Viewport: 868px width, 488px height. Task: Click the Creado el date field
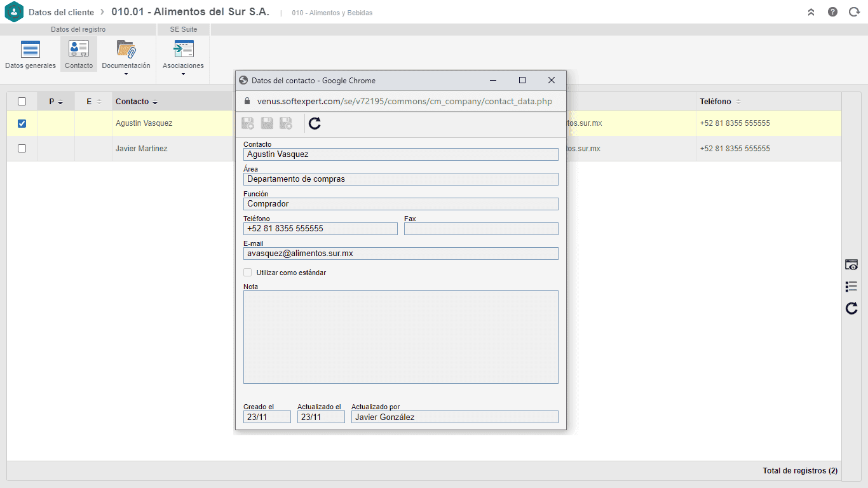[267, 417]
